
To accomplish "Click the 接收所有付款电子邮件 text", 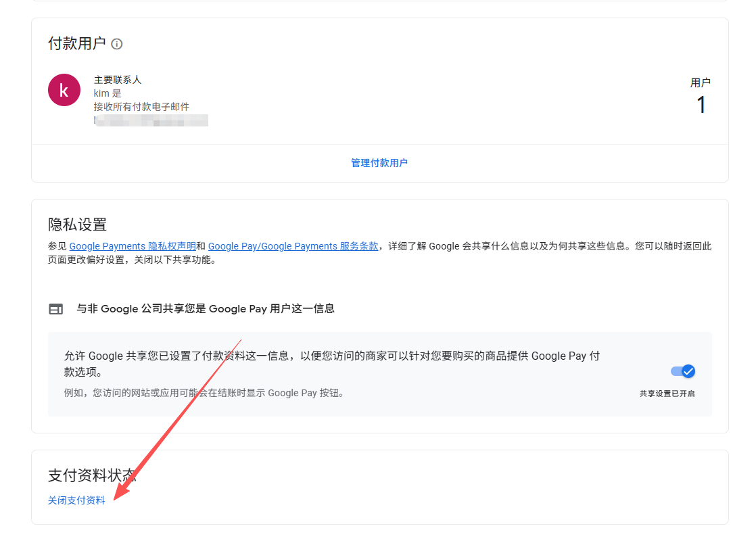I will click(x=141, y=107).
